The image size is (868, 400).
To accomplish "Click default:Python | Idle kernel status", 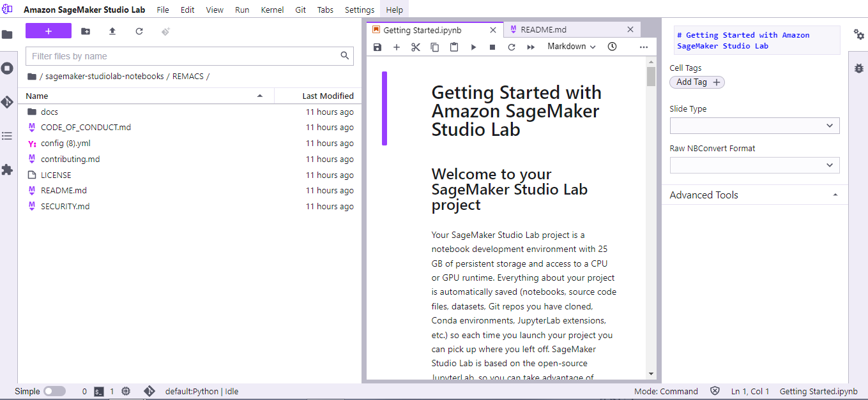I will (x=202, y=391).
